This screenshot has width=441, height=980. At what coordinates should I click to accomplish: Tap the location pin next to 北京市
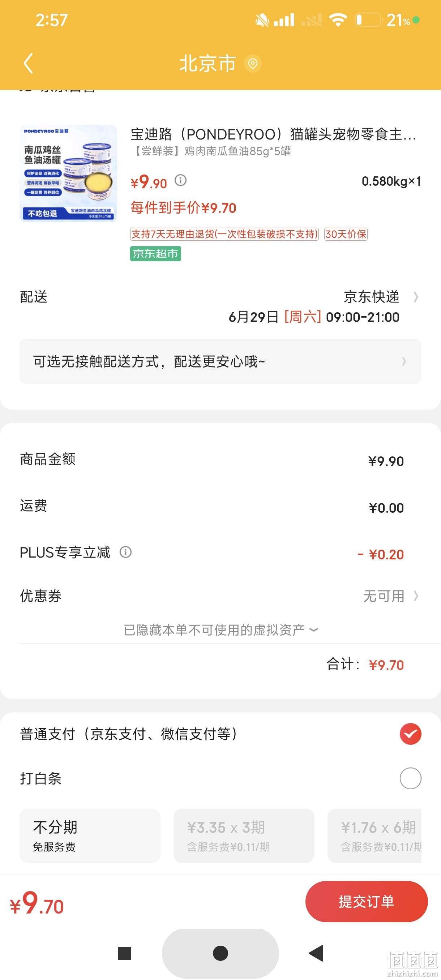tap(253, 64)
